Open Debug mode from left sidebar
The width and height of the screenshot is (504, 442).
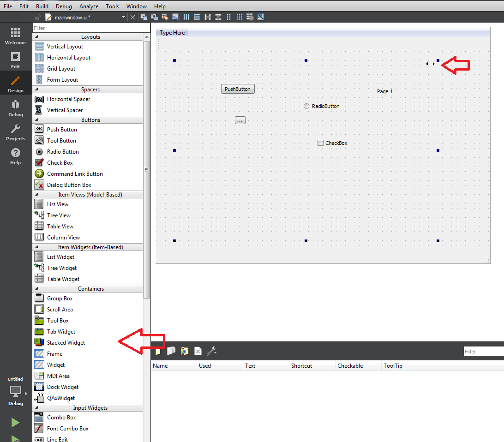click(x=16, y=108)
